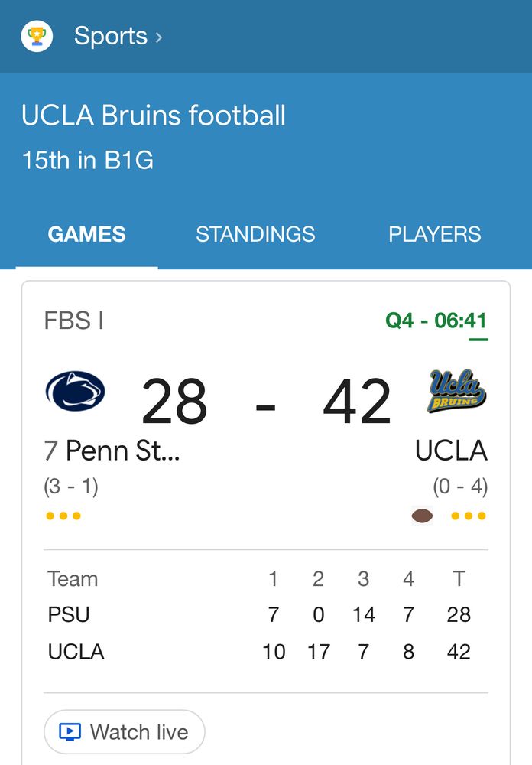Select the football possession icon

[422, 516]
